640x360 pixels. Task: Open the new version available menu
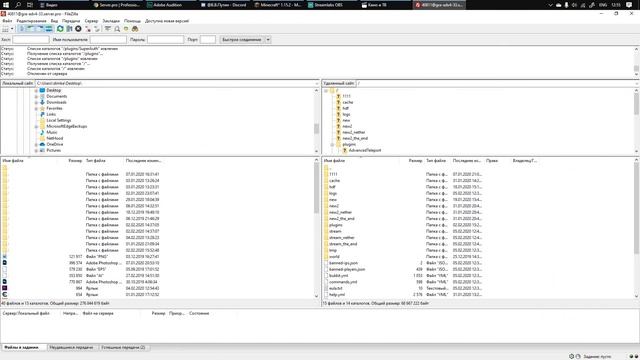point(167,21)
